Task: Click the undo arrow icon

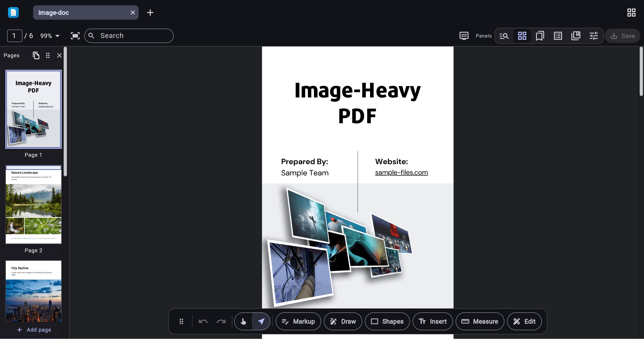Action: point(203,321)
